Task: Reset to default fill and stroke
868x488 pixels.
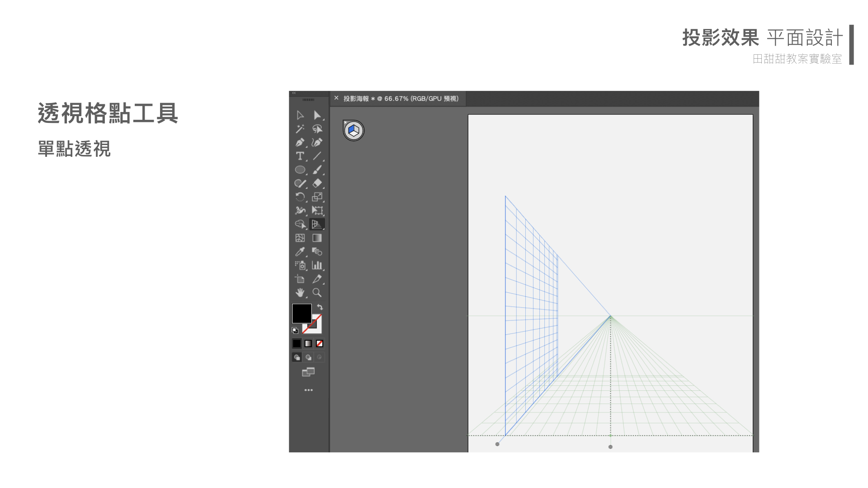Action: [295, 330]
